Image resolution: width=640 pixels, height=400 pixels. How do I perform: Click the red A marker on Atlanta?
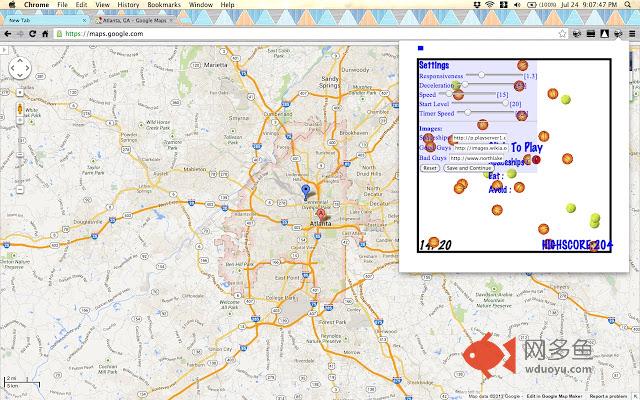321,214
